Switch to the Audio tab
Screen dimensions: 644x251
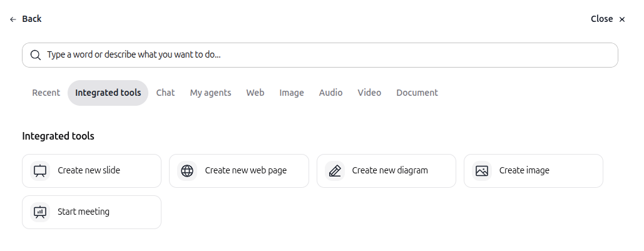tap(330, 93)
